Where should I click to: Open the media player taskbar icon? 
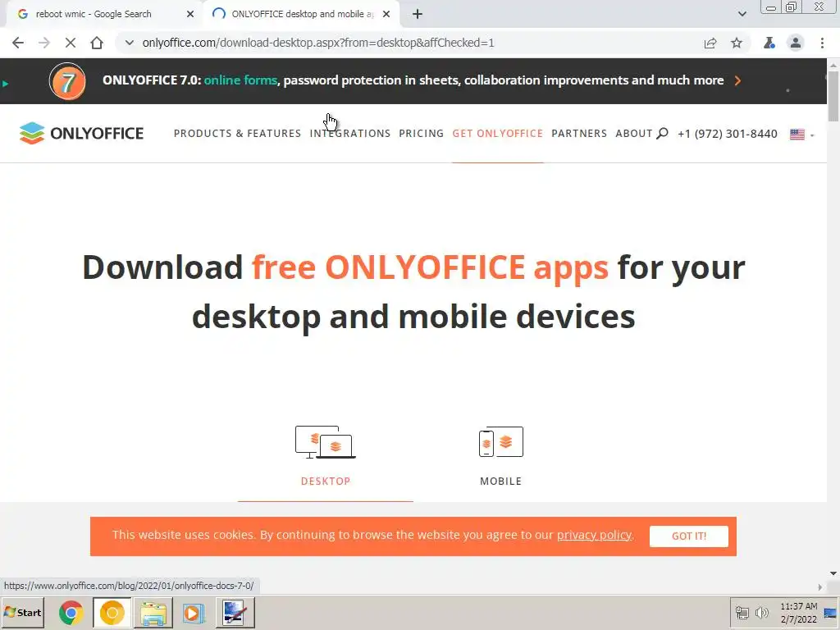tap(194, 612)
